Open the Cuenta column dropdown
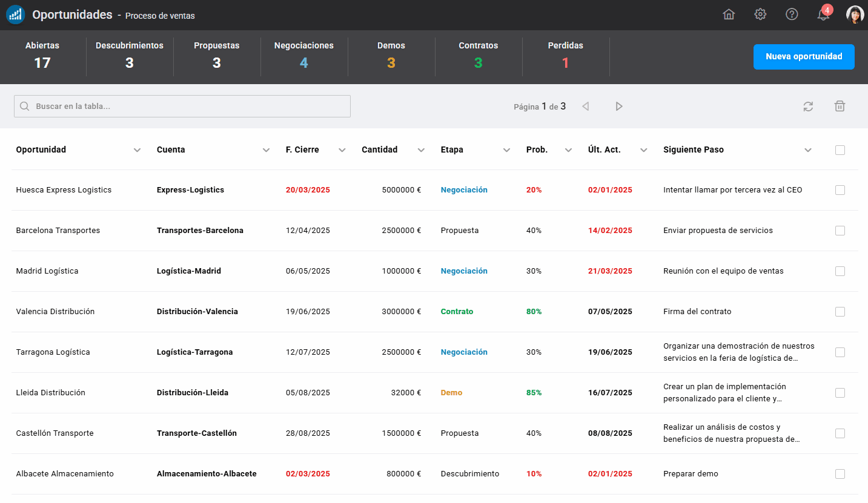868x503 pixels. (265, 150)
